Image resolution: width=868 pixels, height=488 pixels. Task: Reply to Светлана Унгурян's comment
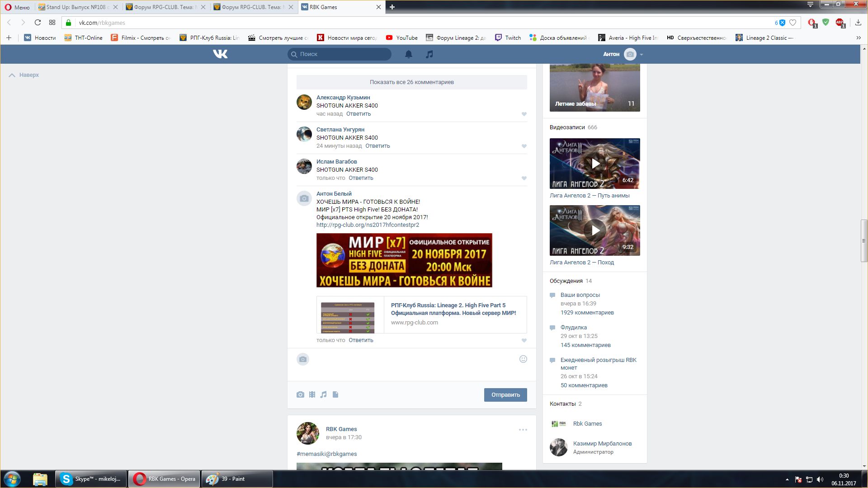377,146
